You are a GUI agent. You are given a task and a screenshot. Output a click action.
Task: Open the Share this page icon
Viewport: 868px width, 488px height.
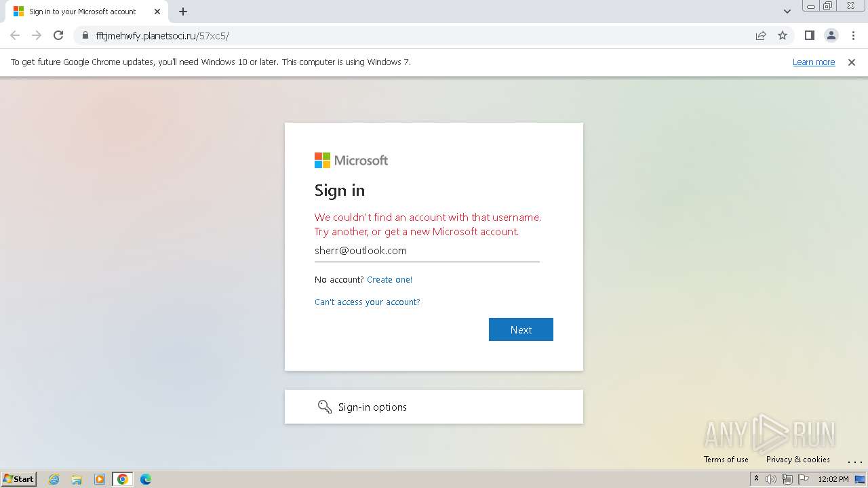point(761,35)
